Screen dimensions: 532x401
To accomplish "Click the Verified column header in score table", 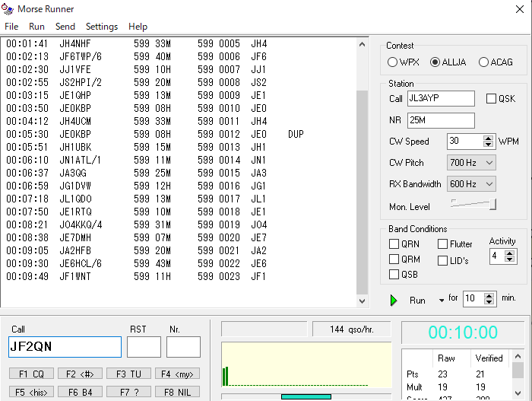I will [489, 358].
